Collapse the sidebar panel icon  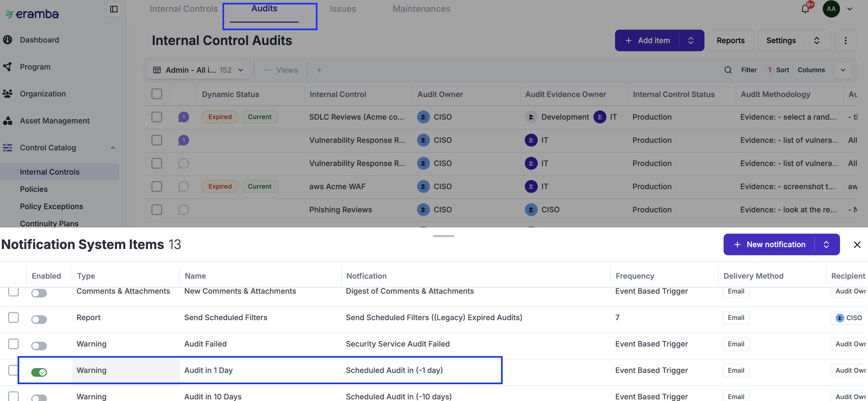click(114, 9)
